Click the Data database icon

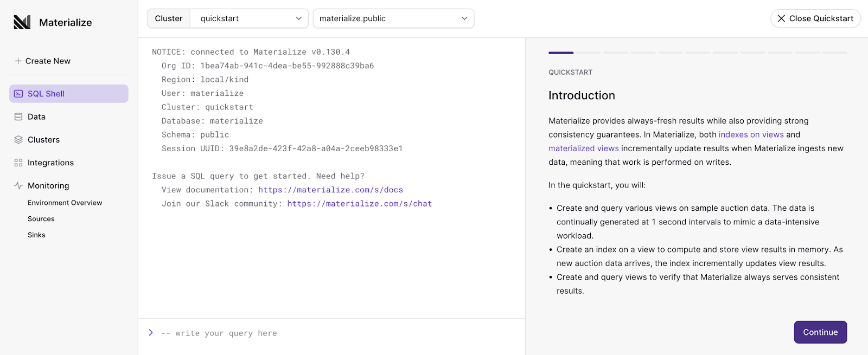[x=18, y=117]
